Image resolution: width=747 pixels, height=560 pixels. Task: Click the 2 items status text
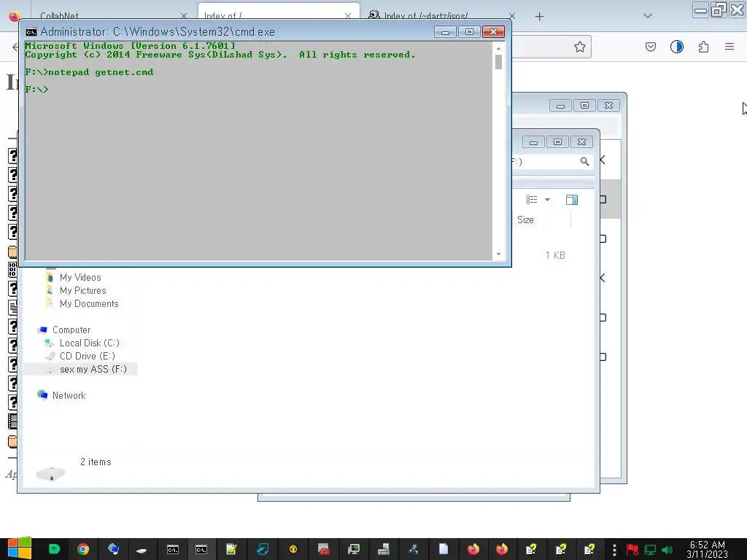(96, 462)
